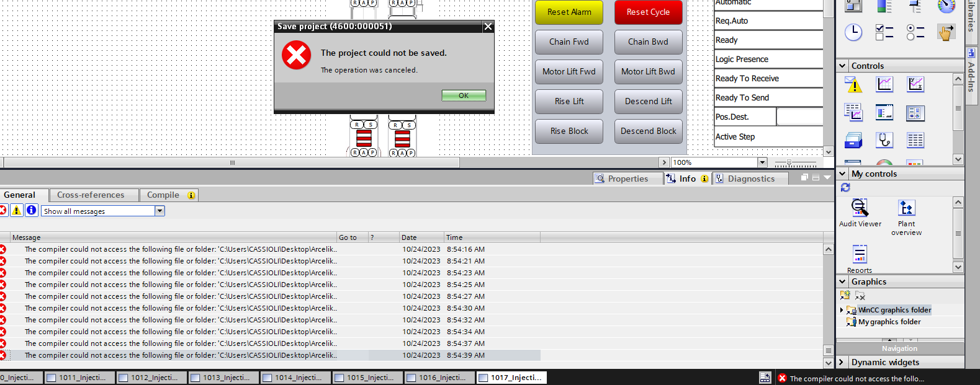Toggle the information messages filter icon
The height and width of the screenshot is (385, 980).
[x=31, y=211]
